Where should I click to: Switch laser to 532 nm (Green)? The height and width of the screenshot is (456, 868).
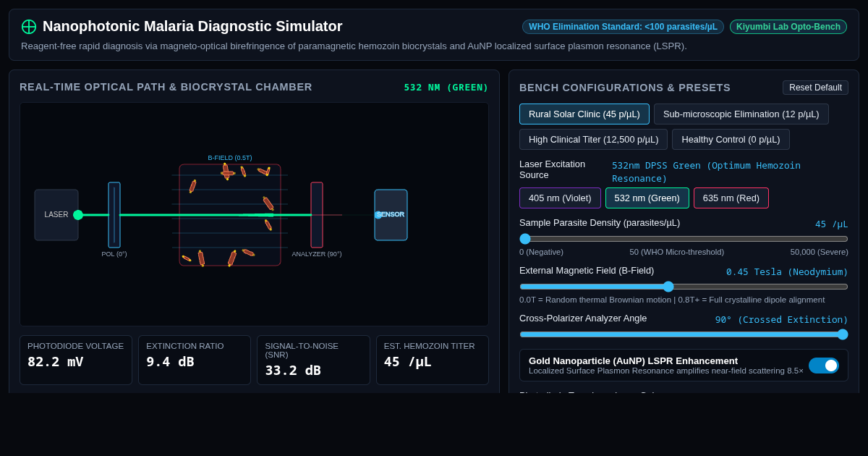(647, 198)
